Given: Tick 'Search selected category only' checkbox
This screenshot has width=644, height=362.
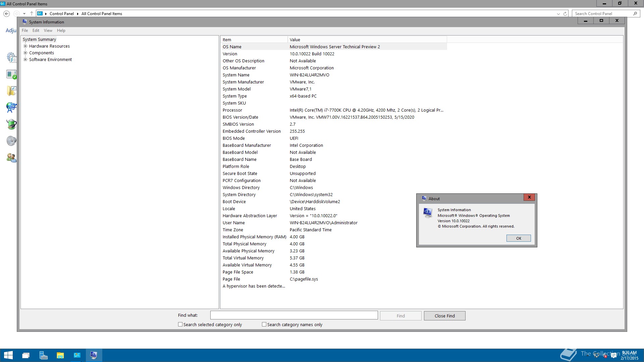Looking at the screenshot, I should point(180,324).
